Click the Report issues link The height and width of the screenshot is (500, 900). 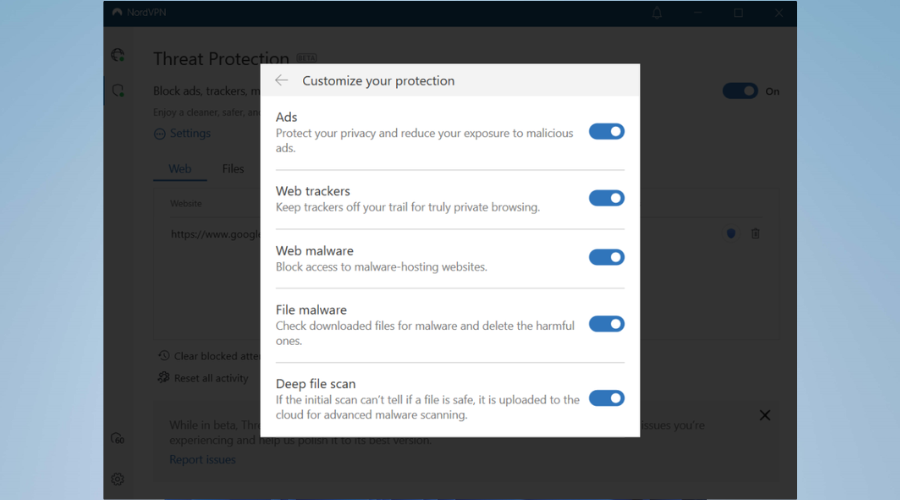pyautogui.click(x=203, y=460)
